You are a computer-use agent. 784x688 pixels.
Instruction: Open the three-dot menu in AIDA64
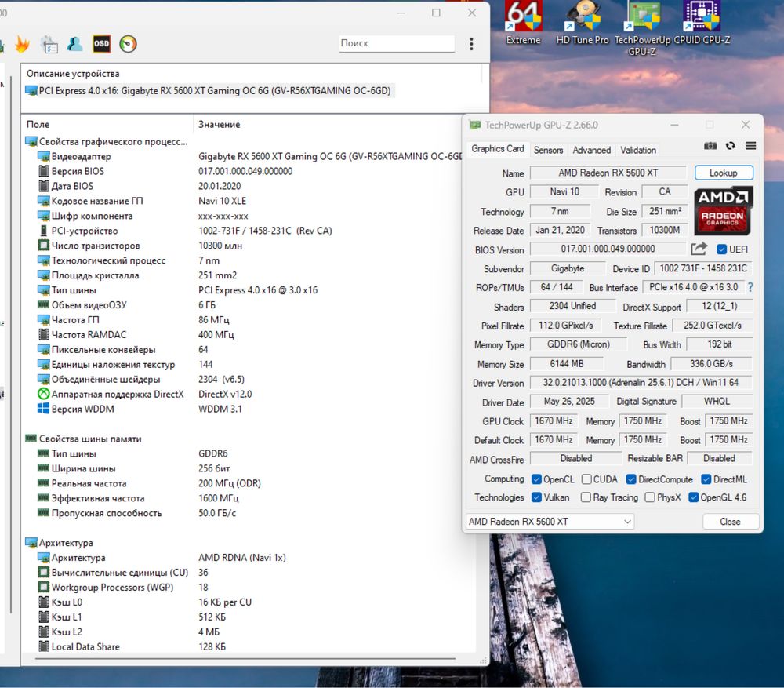(x=471, y=44)
